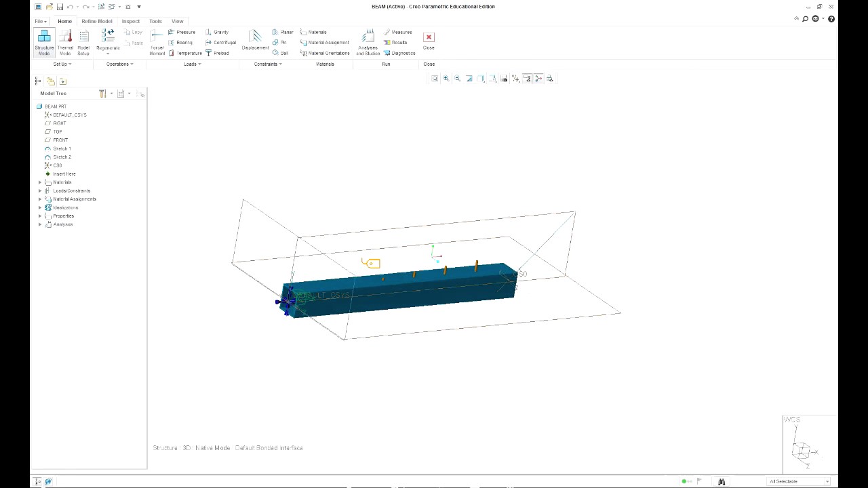This screenshot has width=868, height=488.
Task: Toggle Structure Mode on
Action: 44,42
